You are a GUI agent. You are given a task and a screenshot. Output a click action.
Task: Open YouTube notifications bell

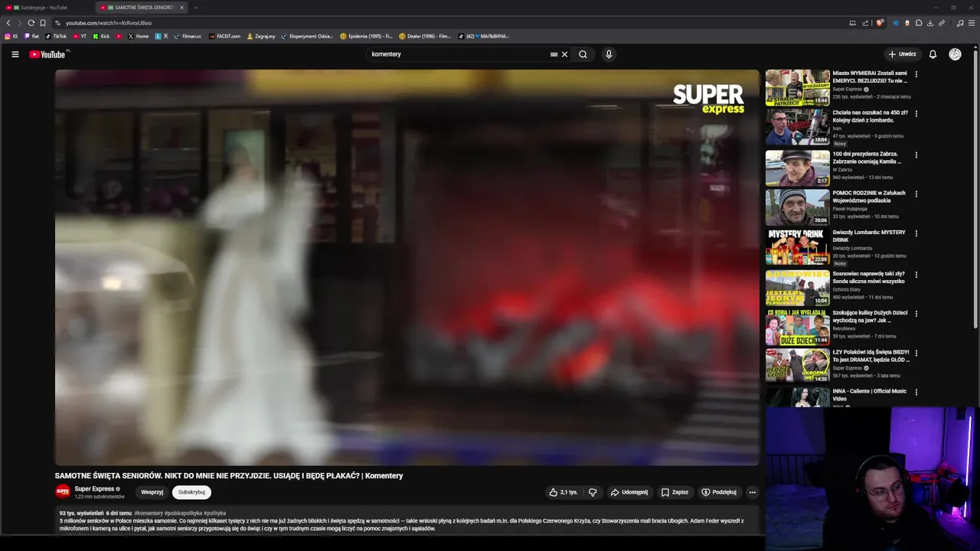click(x=933, y=54)
